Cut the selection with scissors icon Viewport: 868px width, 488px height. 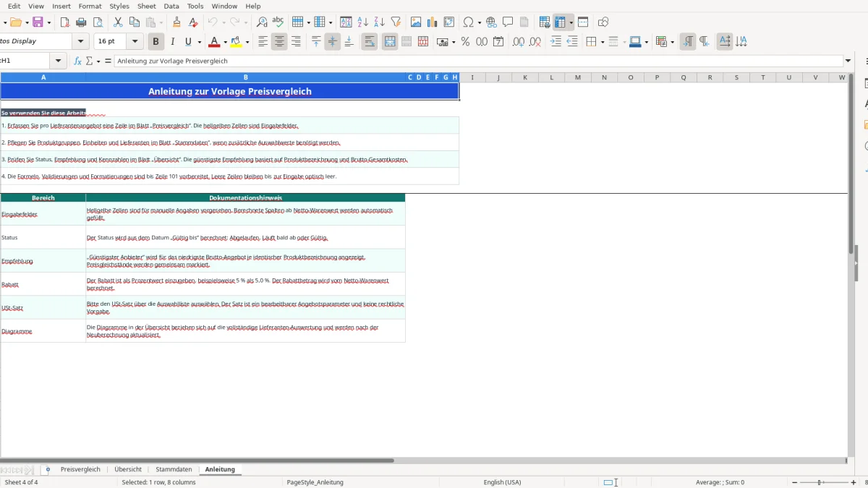point(118,22)
